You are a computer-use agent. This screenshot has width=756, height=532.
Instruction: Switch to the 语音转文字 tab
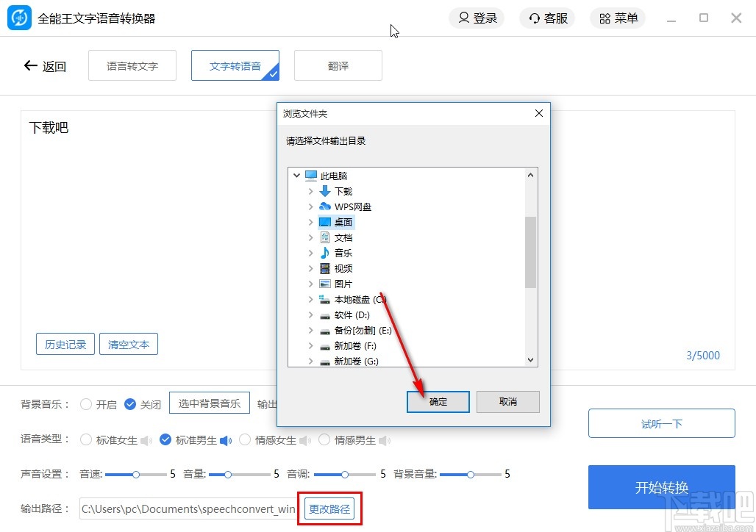coord(132,65)
